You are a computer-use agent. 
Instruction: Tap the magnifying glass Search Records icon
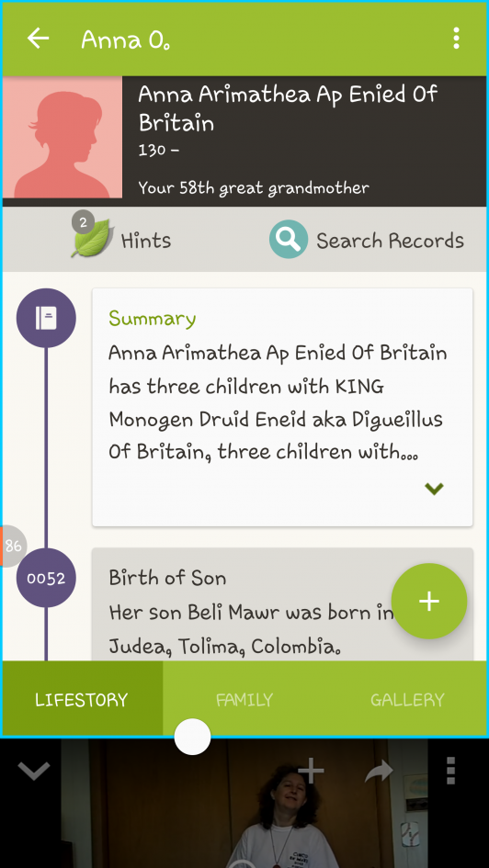(x=289, y=239)
